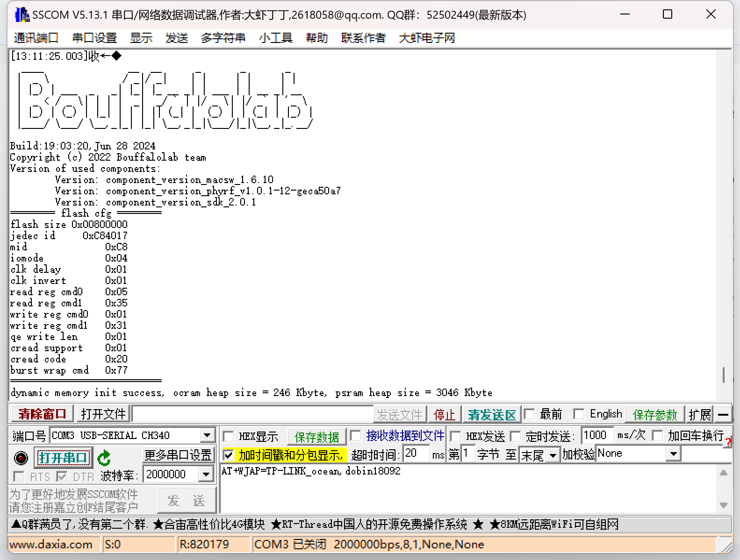
Task: Click the green refresh ports icon
Action: (104, 458)
